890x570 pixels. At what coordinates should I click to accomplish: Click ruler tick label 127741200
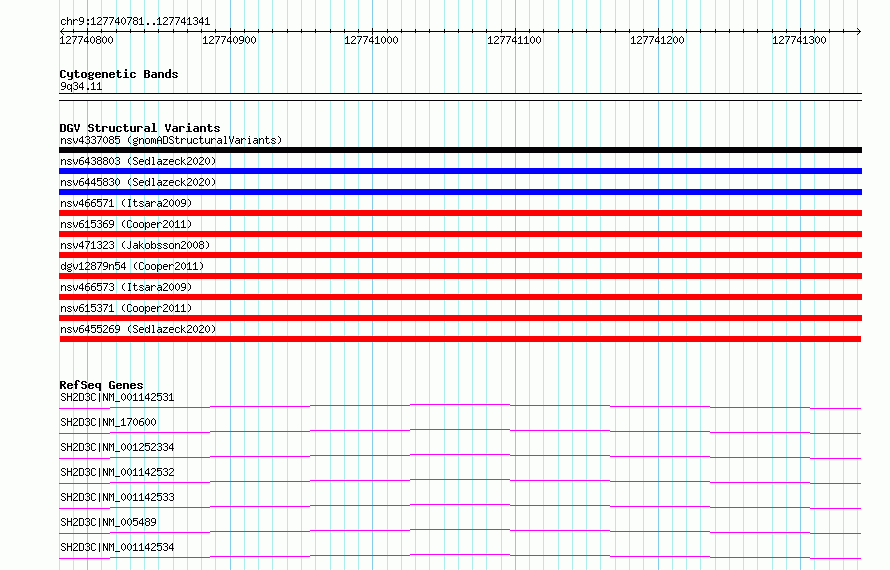pos(657,40)
